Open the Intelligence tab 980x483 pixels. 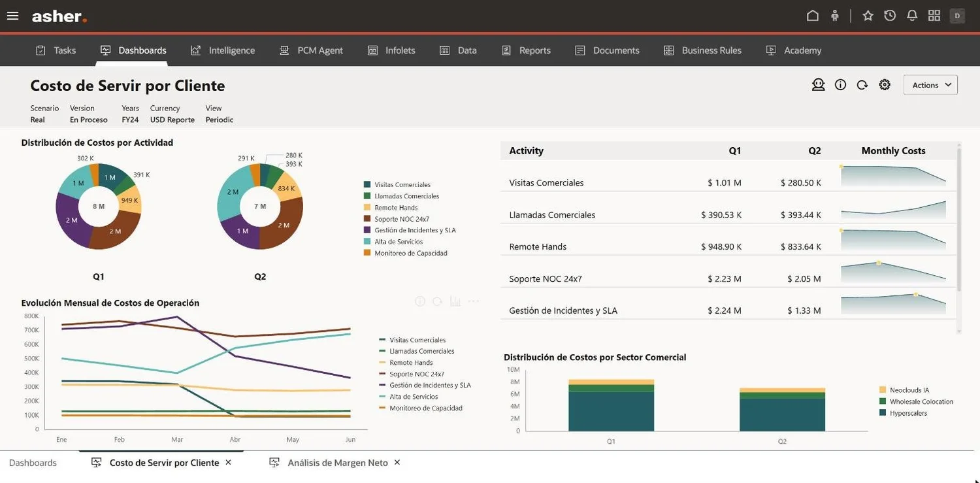click(223, 50)
